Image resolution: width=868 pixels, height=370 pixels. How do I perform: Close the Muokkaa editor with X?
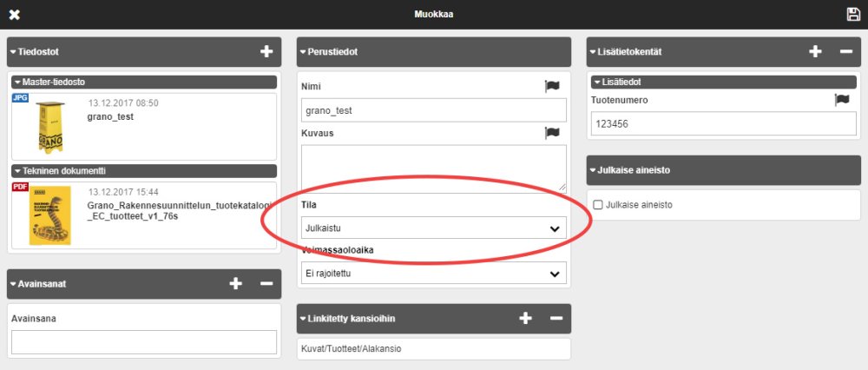[14, 15]
